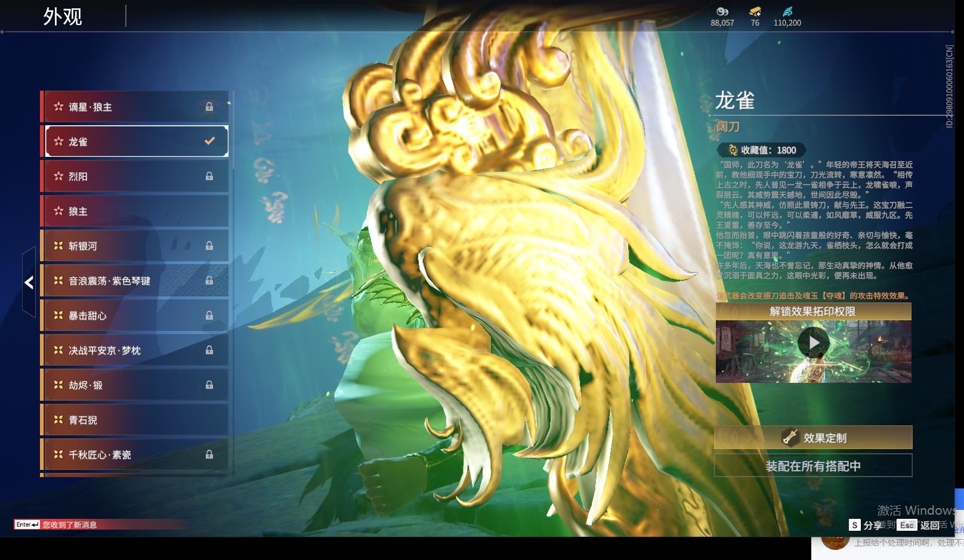Click the star rarity icon beside 狼主

click(58, 211)
